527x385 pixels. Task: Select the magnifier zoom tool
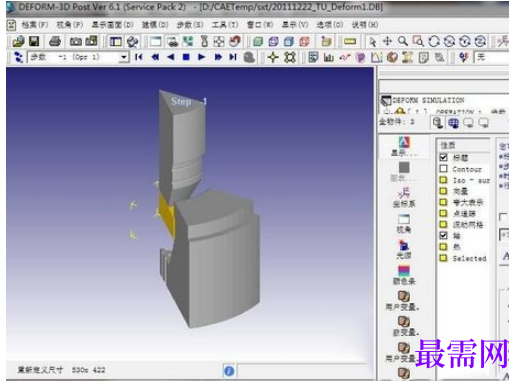click(x=402, y=41)
